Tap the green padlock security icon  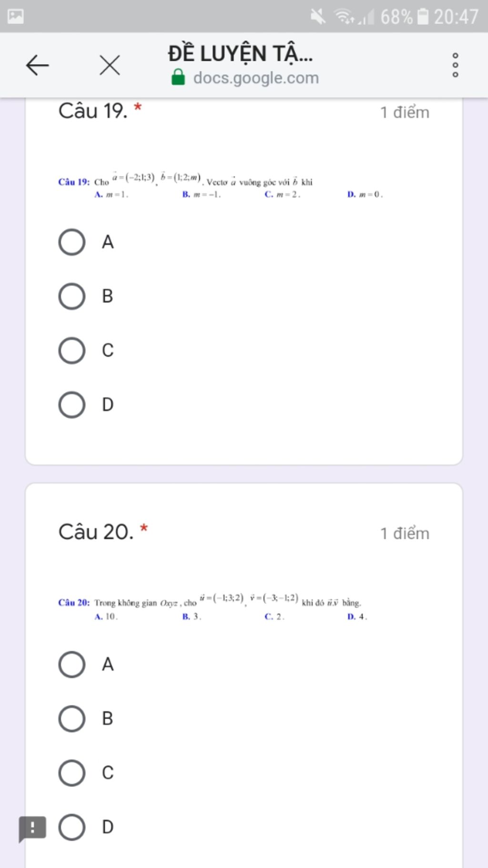click(178, 77)
